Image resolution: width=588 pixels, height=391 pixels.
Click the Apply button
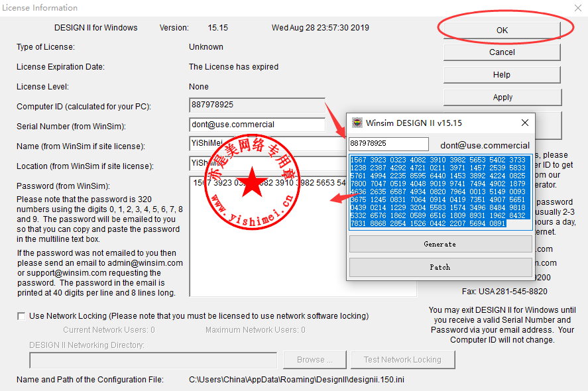(502, 97)
